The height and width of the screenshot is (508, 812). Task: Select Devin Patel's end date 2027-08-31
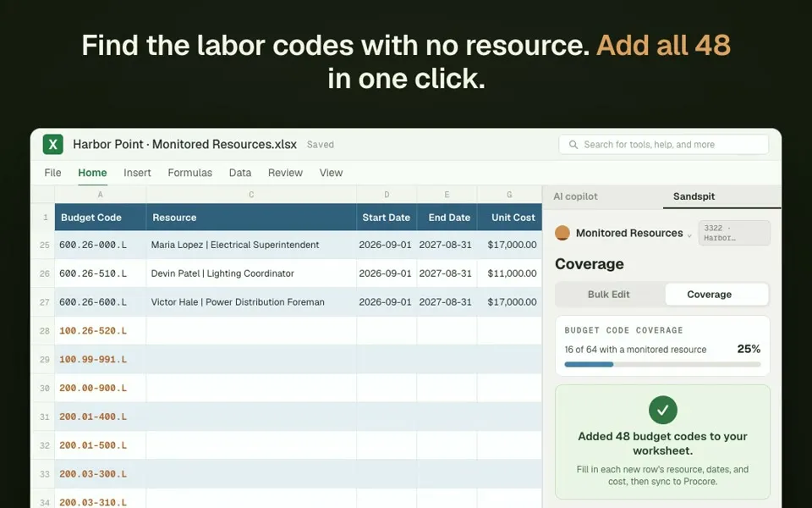[x=447, y=273]
